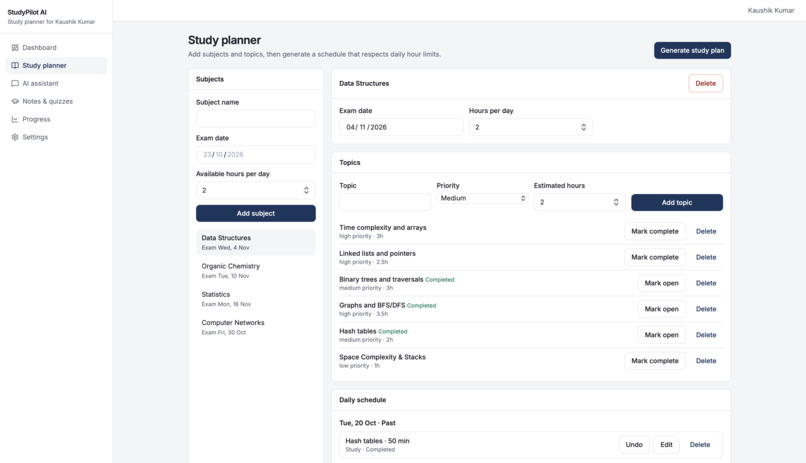This screenshot has width=806, height=463.
Task: Select Study planner in the sidebar
Action: [56, 66]
